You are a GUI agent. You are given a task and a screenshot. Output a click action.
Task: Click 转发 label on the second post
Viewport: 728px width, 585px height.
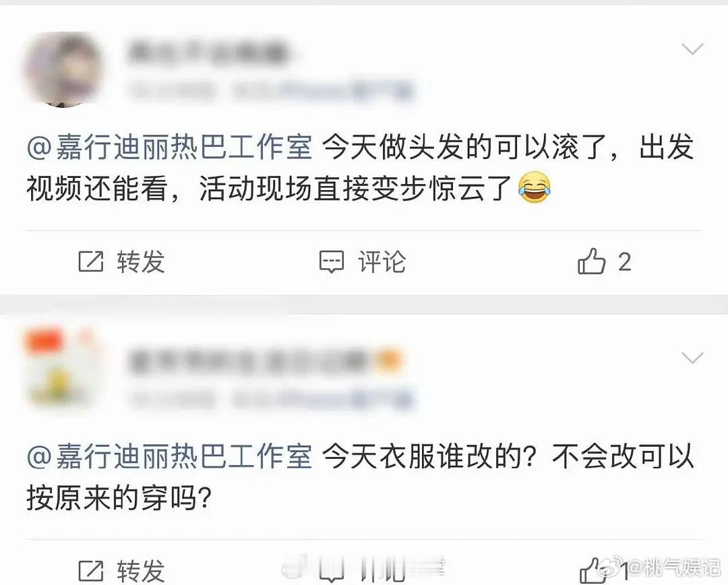(x=141, y=571)
